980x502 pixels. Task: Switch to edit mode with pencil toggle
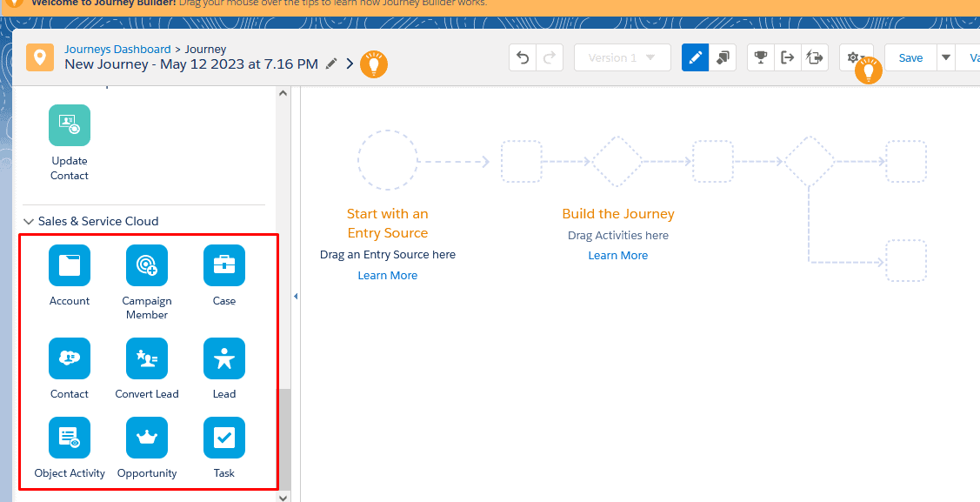(x=694, y=57)
